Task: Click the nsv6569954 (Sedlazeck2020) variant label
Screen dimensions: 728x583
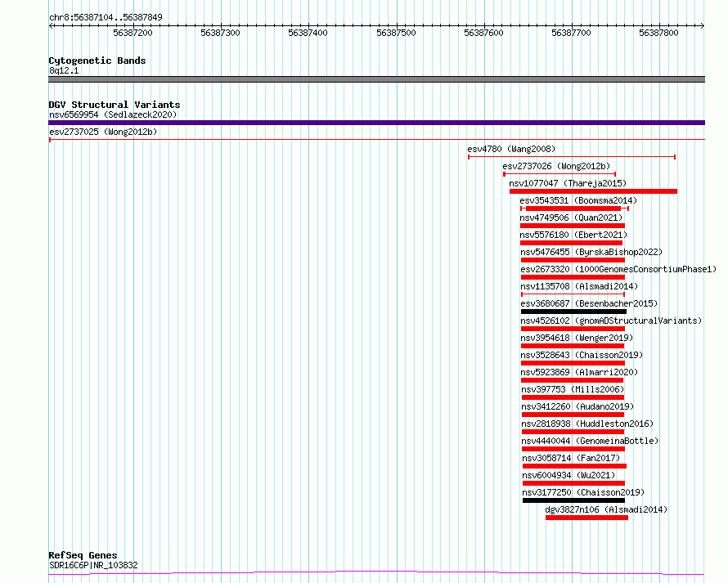Action: (x=113, y=114)
